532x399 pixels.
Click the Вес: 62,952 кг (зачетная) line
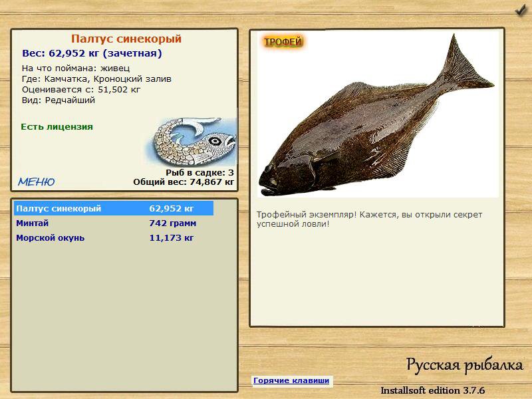pos(92,53)
